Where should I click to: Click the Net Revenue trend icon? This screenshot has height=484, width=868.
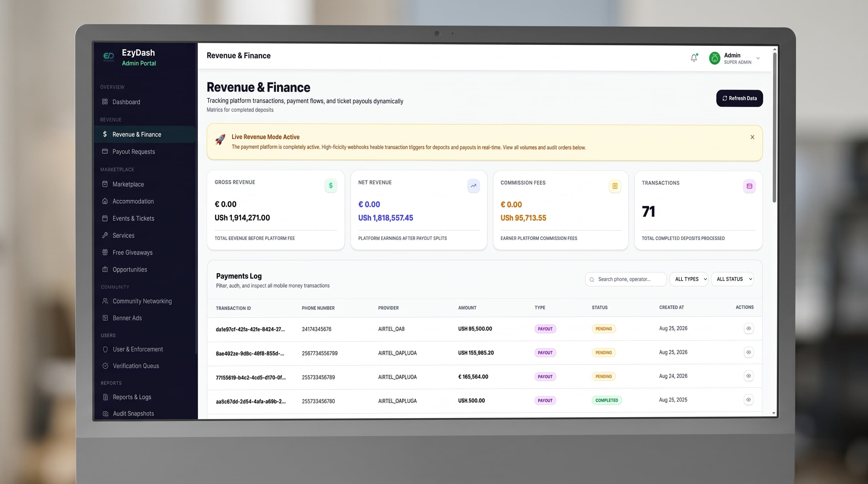[x=473, y=186]
